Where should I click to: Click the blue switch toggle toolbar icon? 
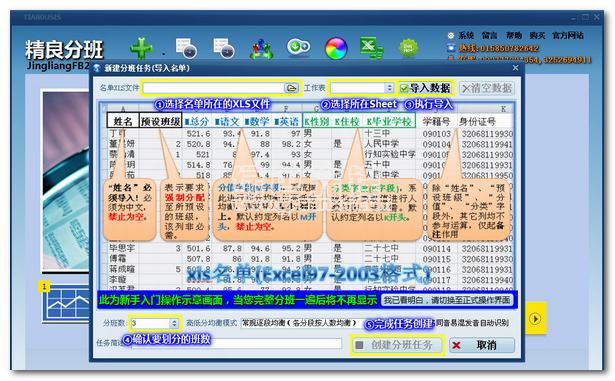tap(298, 47)
